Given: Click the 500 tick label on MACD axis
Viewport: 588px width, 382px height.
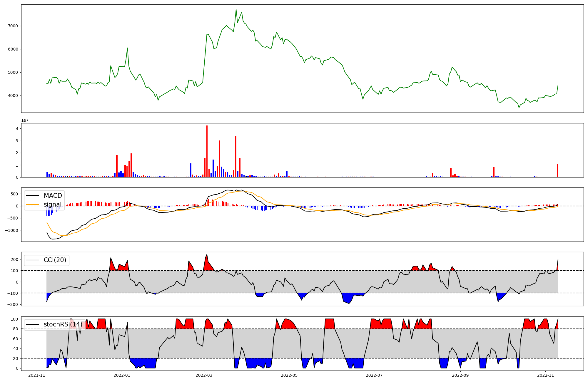Looking at the screenshot, I should point(14,194).
